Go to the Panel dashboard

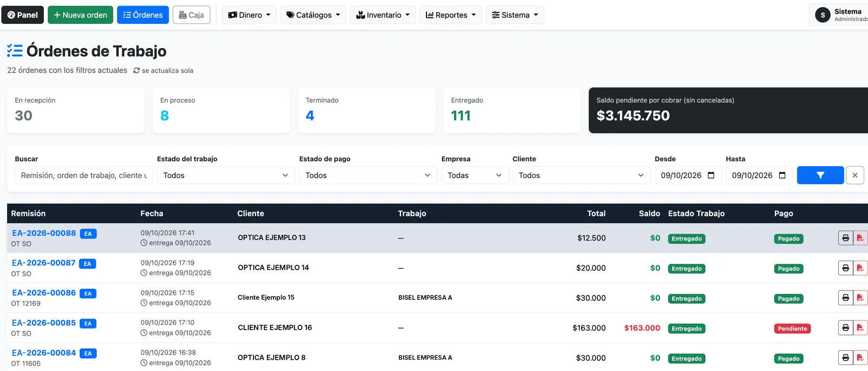[x=22, y=15]
